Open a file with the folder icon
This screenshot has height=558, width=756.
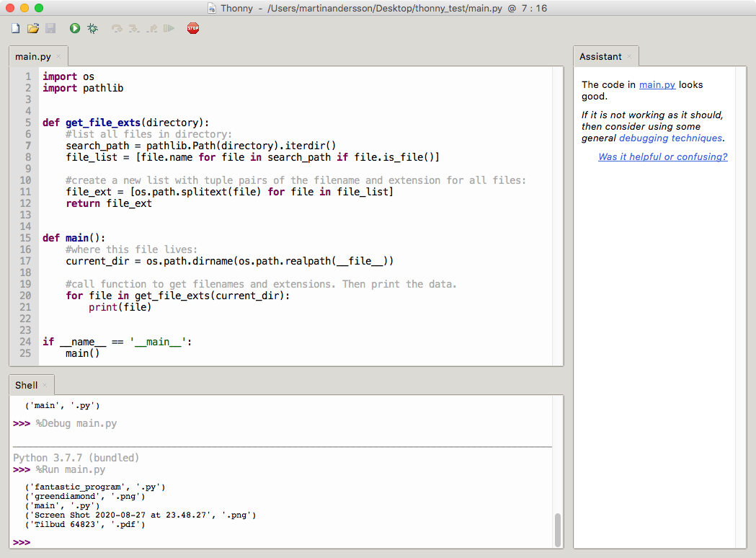[x=32, y=28]
